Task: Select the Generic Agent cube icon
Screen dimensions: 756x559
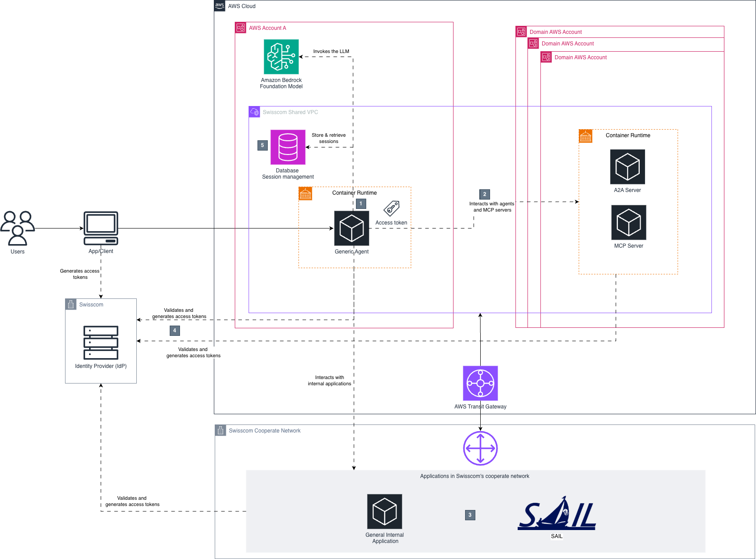Action: coord(351,228)
